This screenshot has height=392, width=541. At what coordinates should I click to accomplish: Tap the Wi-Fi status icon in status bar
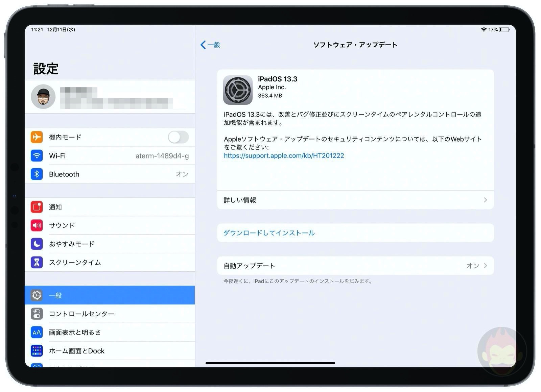tap(484, 30)
